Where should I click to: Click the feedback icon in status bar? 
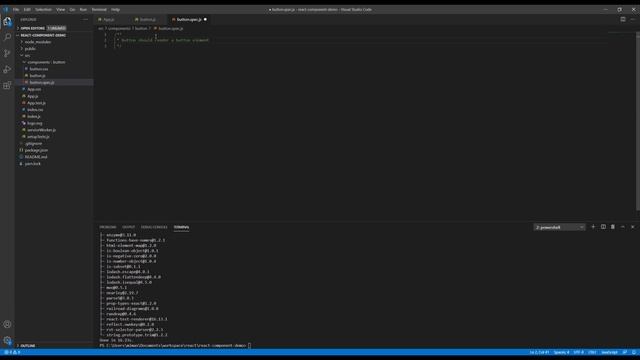click(624, 352)
